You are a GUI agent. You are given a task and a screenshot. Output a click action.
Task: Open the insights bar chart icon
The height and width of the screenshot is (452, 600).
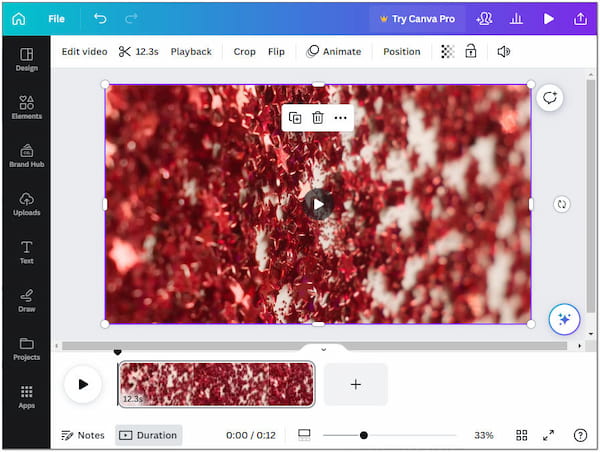click(x=516, y=19)
